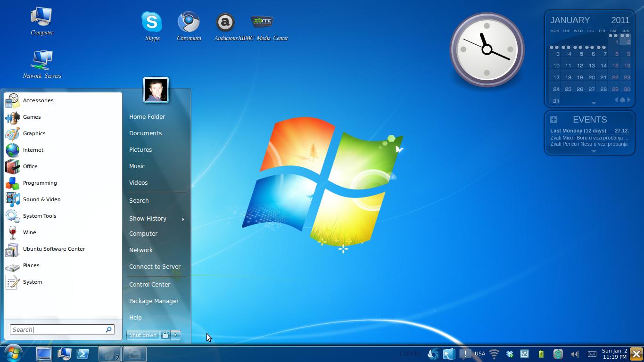Click the mail envelope tray icon

click(592, 354)
